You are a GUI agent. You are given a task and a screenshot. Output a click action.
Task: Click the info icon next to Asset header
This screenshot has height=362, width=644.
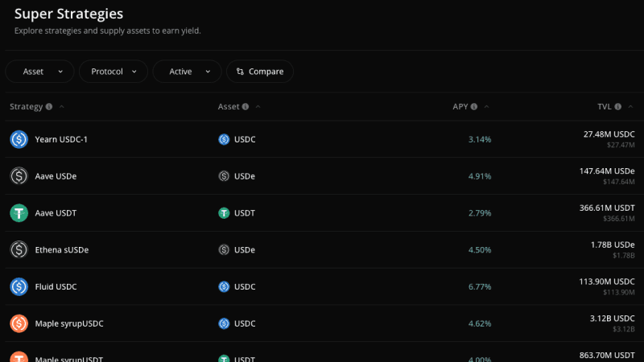coord(246,107)
